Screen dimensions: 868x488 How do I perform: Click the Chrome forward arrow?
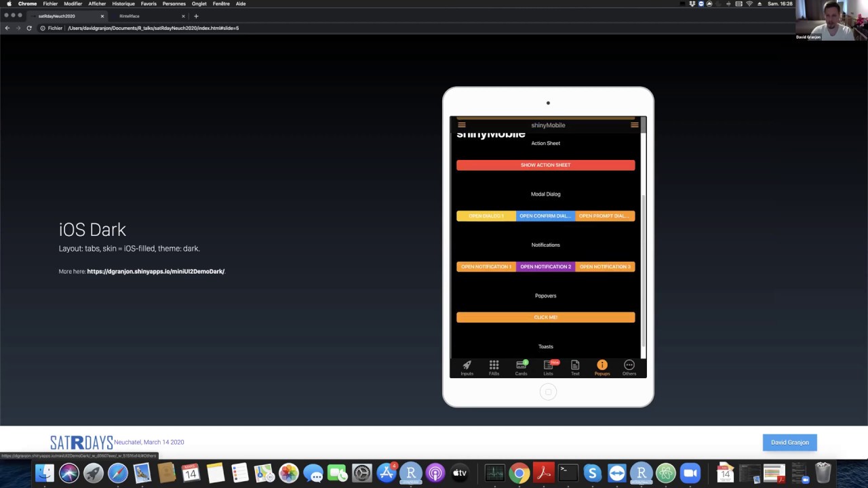(18, 28)
